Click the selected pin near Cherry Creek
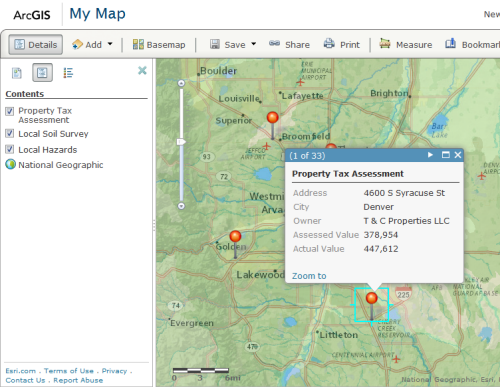The width and height of the screenshot is (500, 387). coord(372,298)
